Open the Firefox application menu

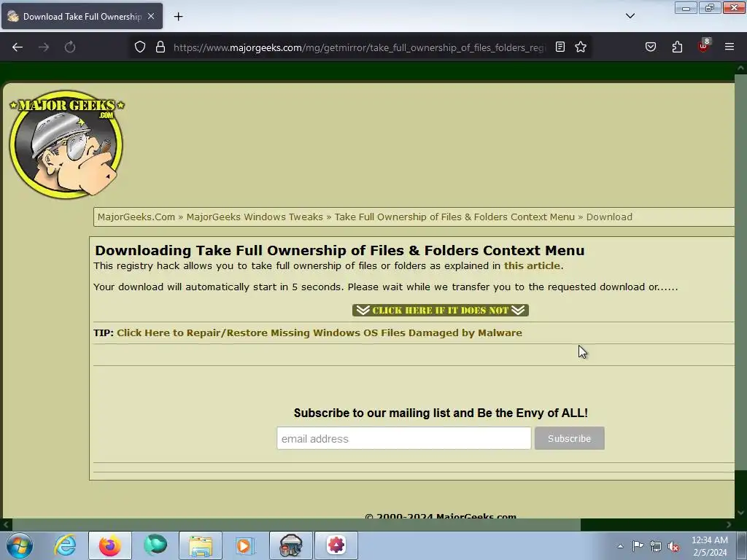click(729, 47)
